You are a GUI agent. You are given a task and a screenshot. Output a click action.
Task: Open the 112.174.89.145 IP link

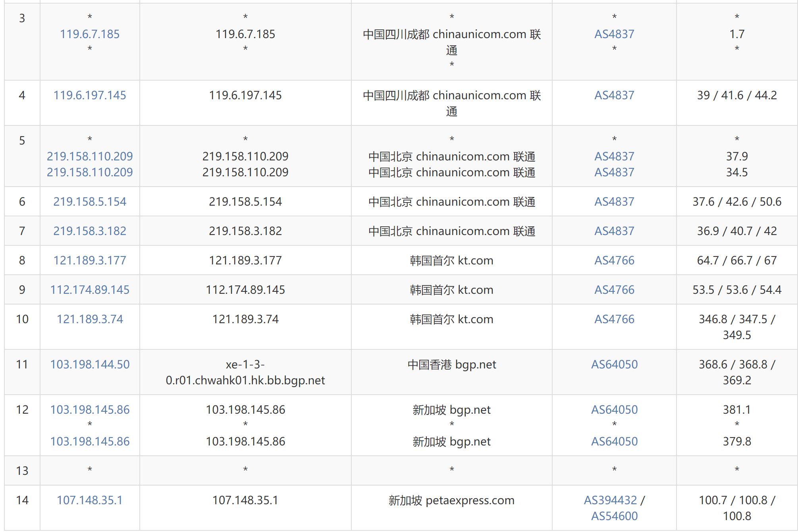[x=90, y=290]
